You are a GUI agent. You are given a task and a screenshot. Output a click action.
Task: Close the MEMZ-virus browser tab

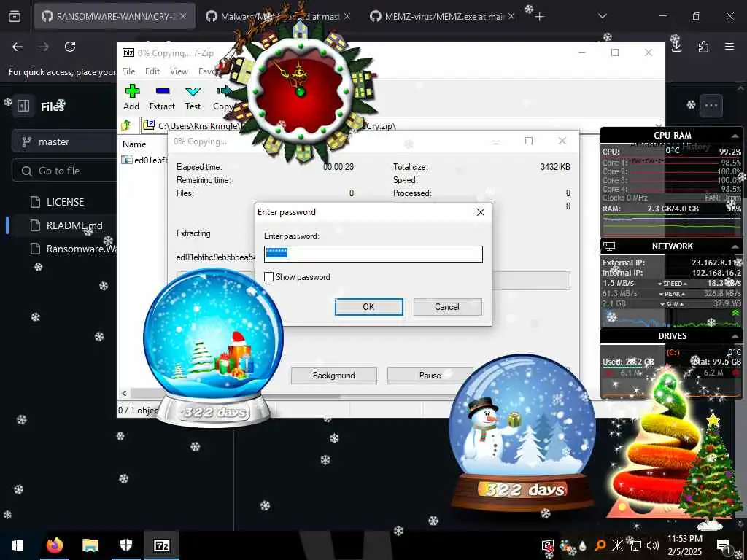(511, 16)
